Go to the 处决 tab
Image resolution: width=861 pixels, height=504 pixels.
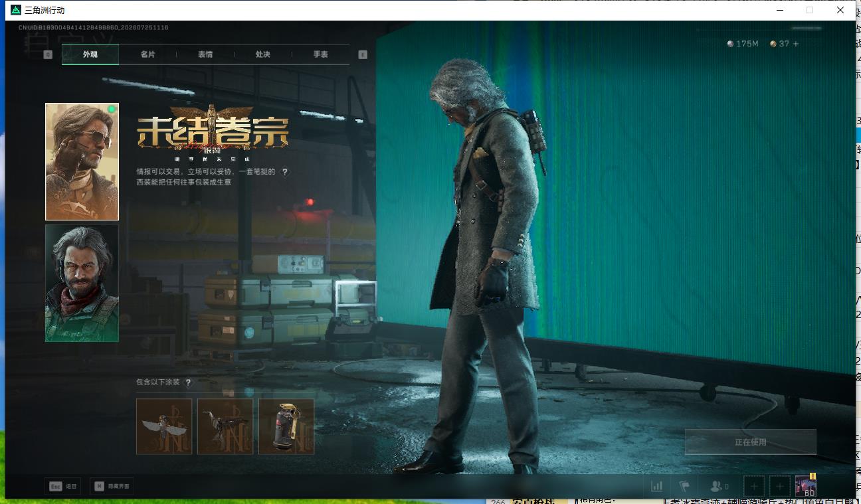click(263, 54)
